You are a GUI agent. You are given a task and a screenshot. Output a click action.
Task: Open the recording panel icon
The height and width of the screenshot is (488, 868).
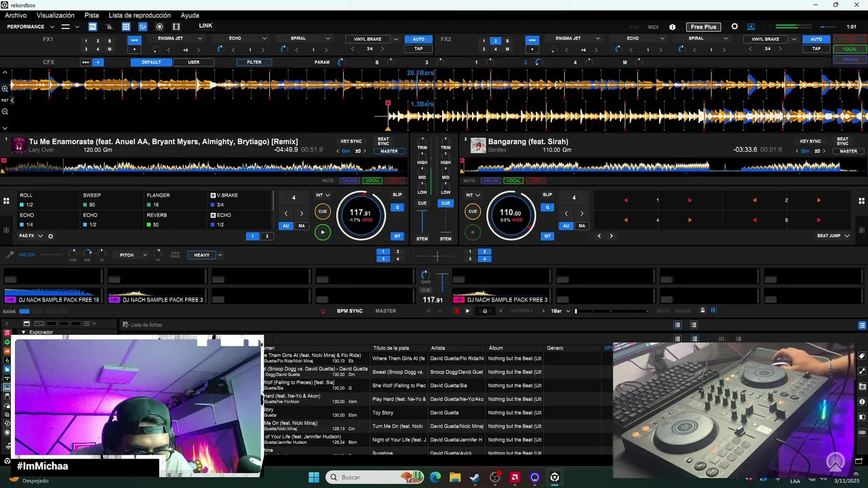pyautogui.click(x=159, y=26)
